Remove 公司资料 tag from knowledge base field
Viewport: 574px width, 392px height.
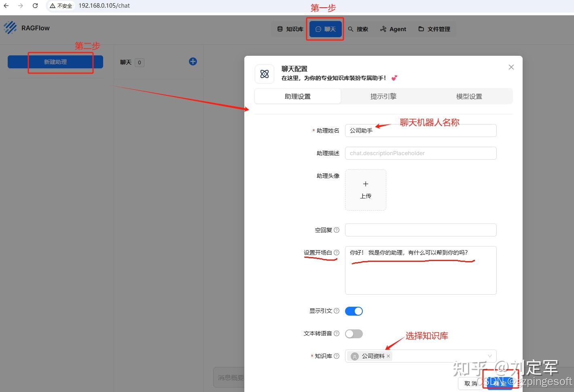tap(388, 356)
